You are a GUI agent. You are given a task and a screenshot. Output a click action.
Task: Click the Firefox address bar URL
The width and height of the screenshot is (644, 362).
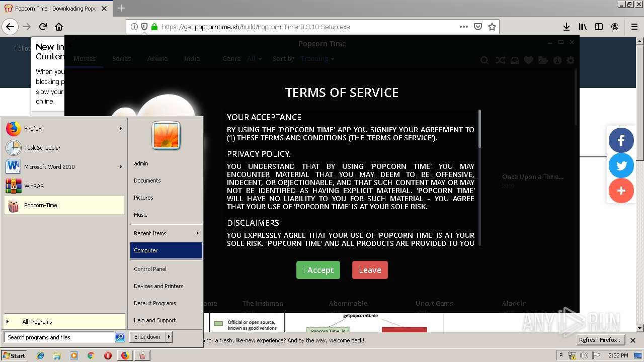click(256, 27)
